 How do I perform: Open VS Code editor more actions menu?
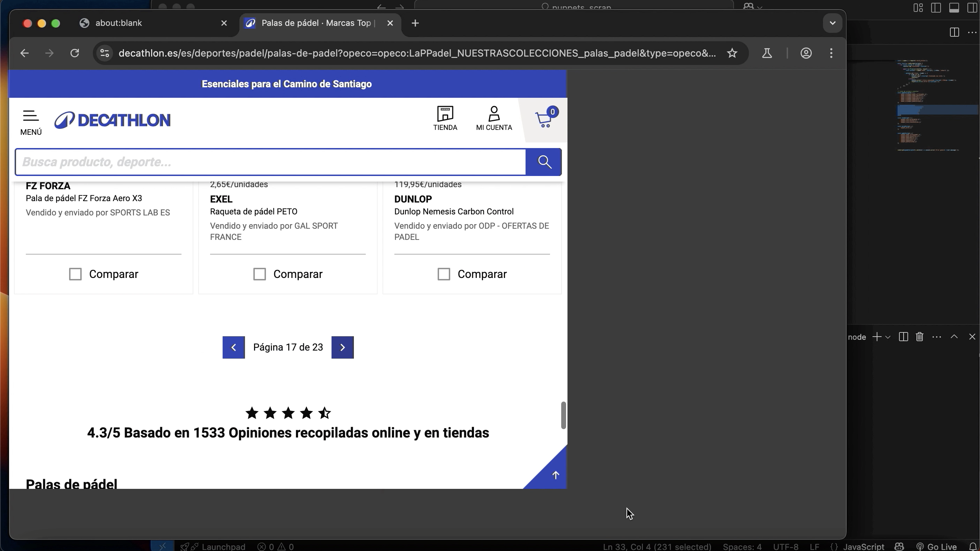pyautogui.click(x=972, y=32)
